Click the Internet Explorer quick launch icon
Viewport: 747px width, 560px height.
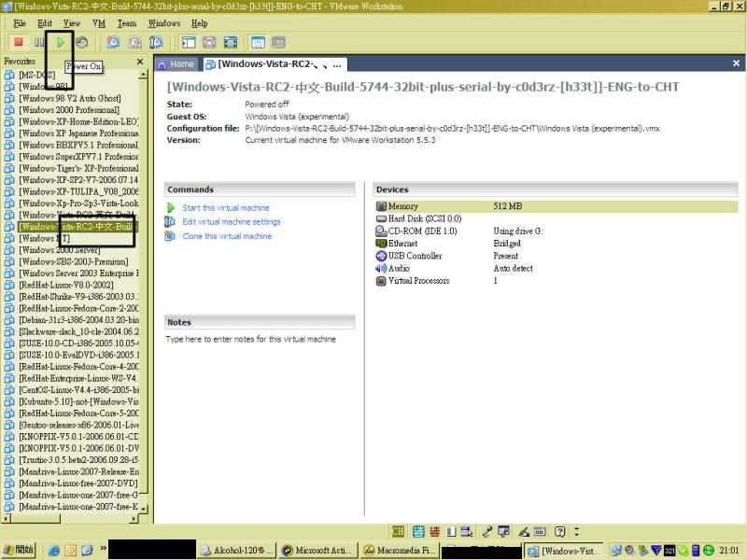click(54, 551)
